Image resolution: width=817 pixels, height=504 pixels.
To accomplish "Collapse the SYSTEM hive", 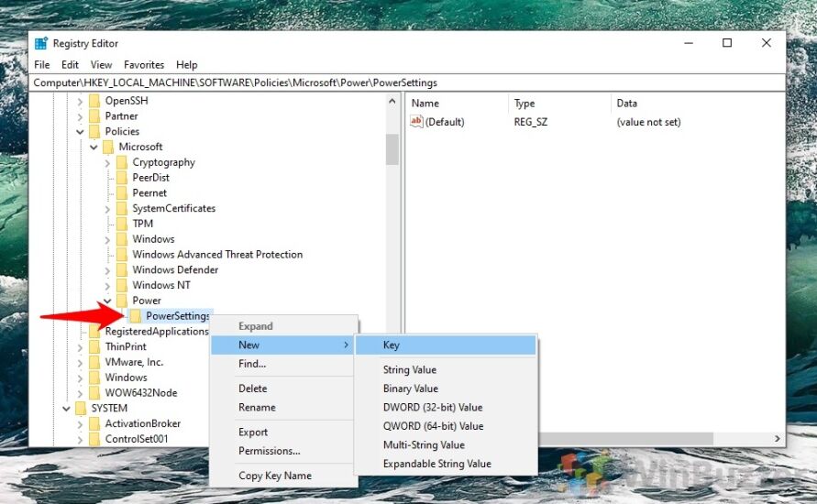I will click(66, 409).
